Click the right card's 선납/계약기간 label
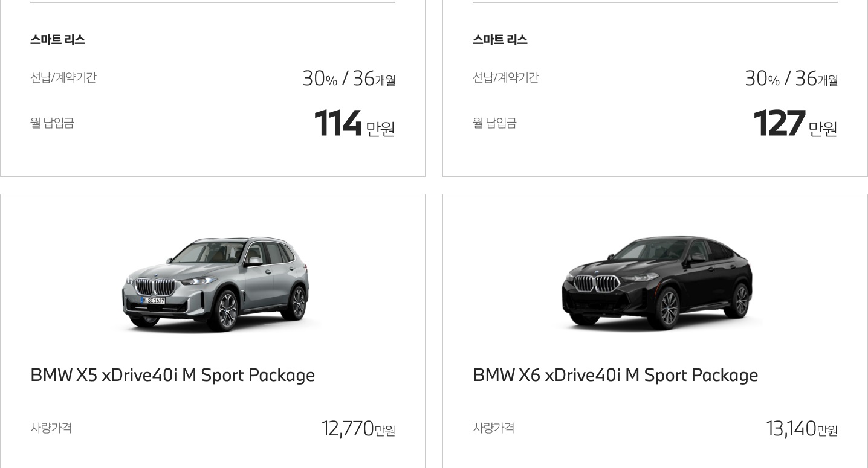The width and height of the screenshot is (868, 468). (506, 78)
